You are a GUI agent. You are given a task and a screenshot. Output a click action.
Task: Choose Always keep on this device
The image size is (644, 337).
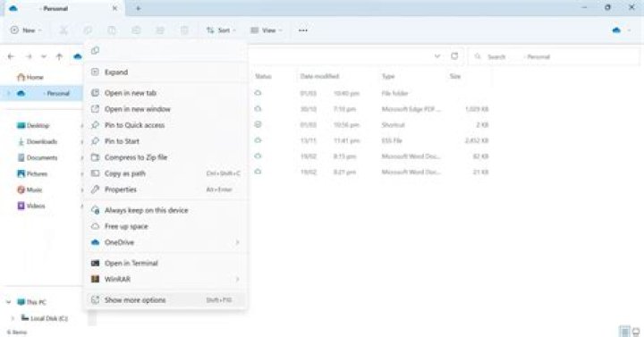(165, 210)
